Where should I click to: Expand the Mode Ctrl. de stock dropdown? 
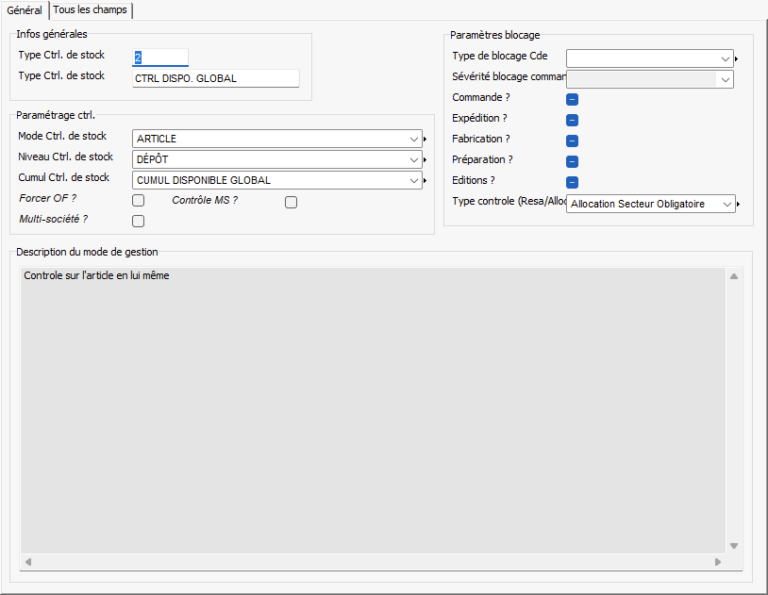(x=414, y=139)
